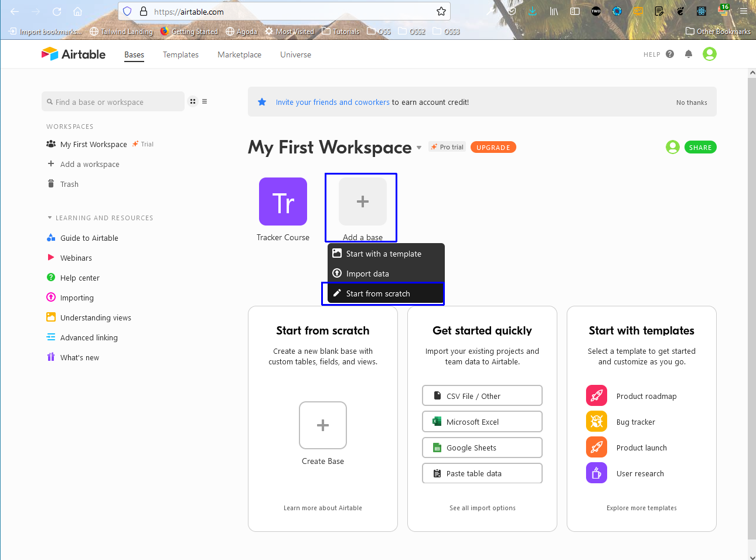Go to the Templates tab

click(181, 54)
